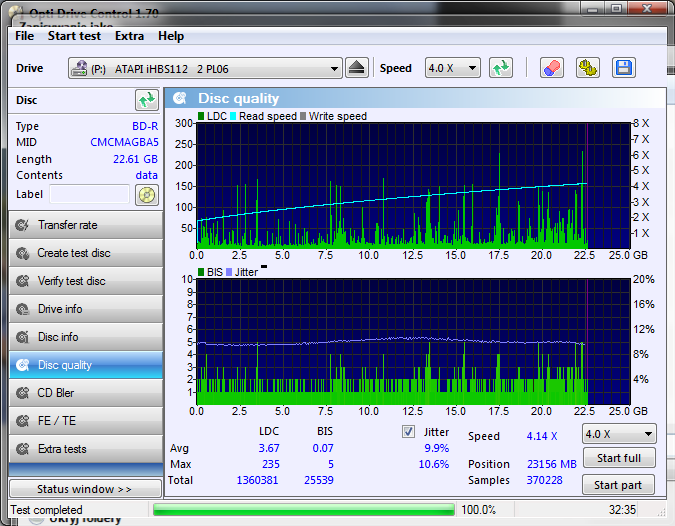
Task: Click the Test completed status text
Action: click(x=46, y=510)
